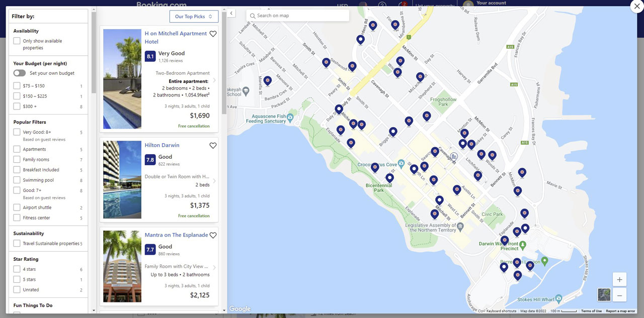Open Mantra on The Esplanade listing title
Screen dimensions: 644x318
[176, 235]
